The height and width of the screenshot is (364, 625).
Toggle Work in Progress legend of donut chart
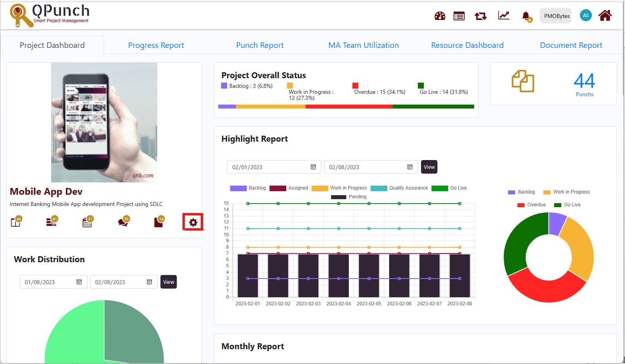tap(566, 192)
